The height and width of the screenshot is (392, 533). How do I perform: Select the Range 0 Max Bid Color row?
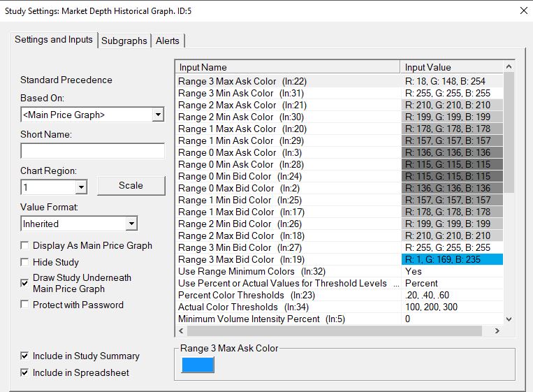click(339, 189)
